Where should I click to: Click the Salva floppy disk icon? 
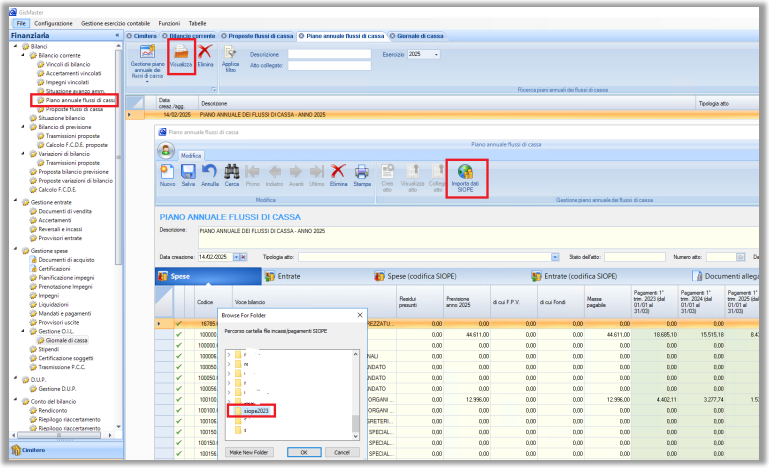click(x=188, y=178)
